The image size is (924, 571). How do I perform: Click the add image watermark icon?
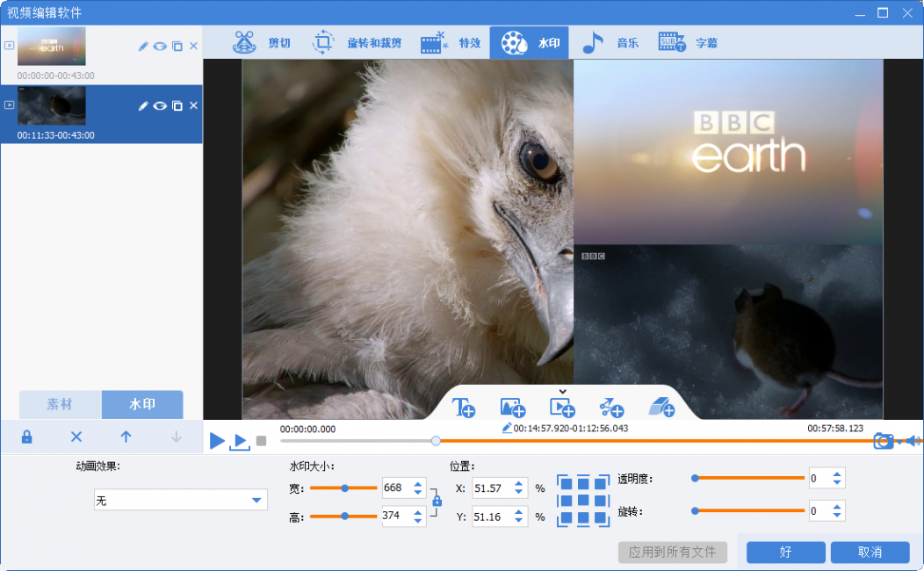pyautogui.click(x=513, y=408)
